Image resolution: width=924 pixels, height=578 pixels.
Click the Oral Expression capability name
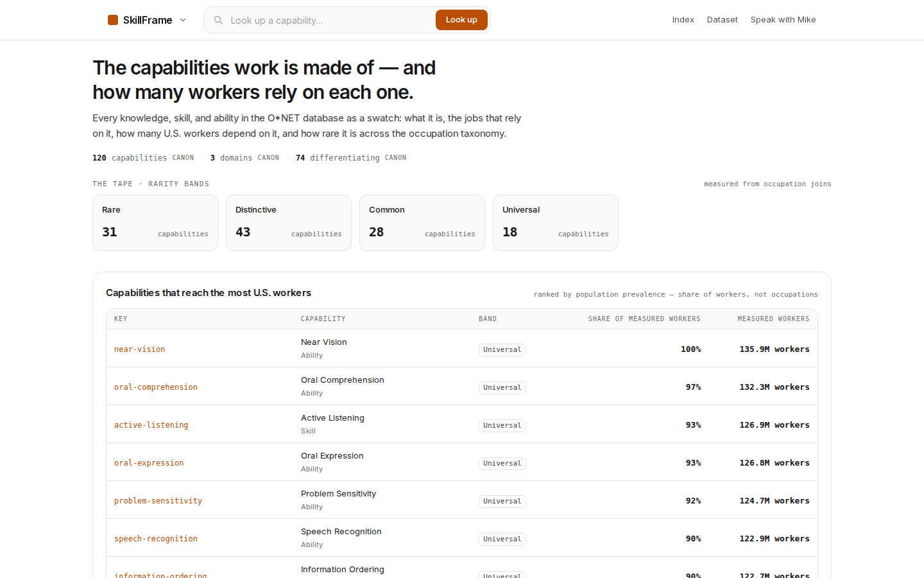click(x=332, y=456)
